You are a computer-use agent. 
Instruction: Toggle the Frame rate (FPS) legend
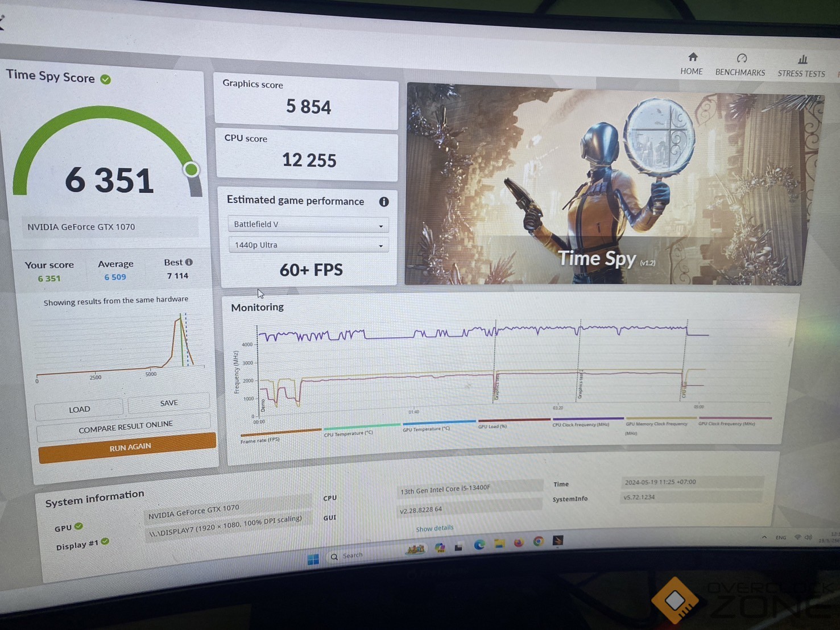coord(260,441)
